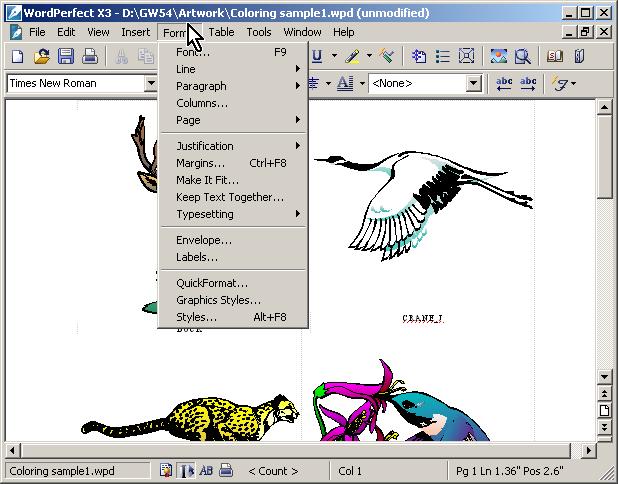
Task: Click the QuickFormat paint roller icon
Action: (387, 56)
